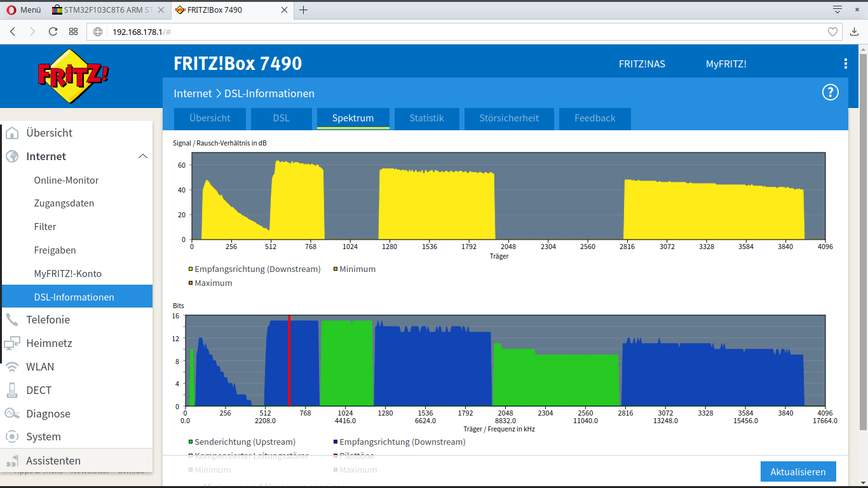868x488 pixels.
Task: Open Freigaben in the sidebar
Action: (x=55, y=250)
